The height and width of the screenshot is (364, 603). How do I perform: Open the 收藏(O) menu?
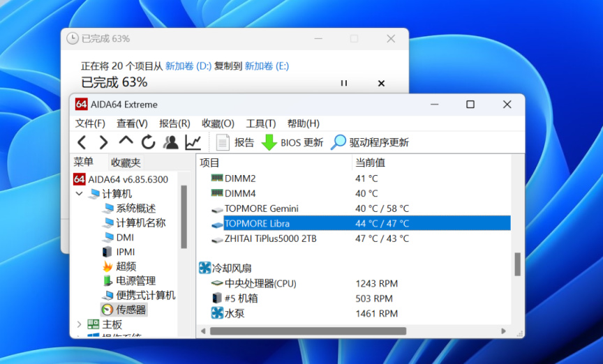pyautogui.click(x=218, y=123)
